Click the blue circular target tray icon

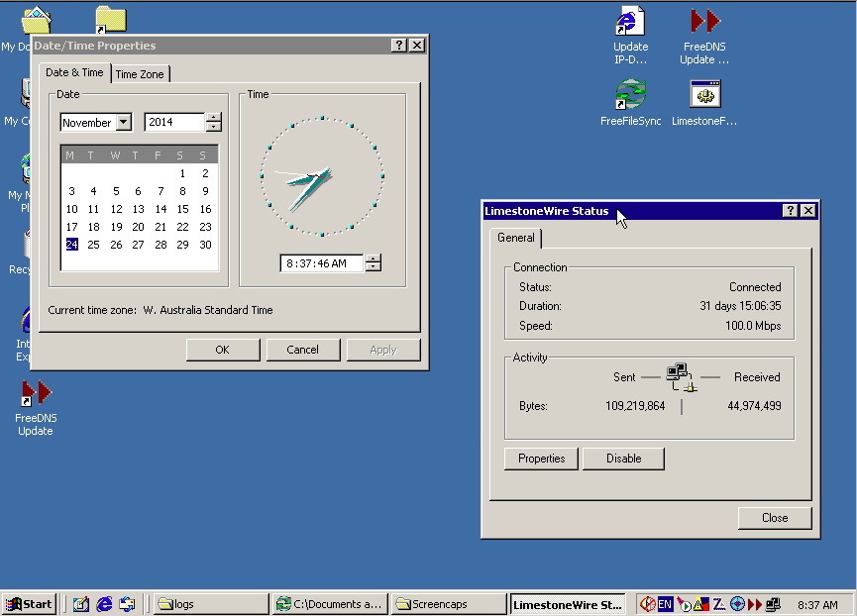pyautogui.click(x=737, y=604)
